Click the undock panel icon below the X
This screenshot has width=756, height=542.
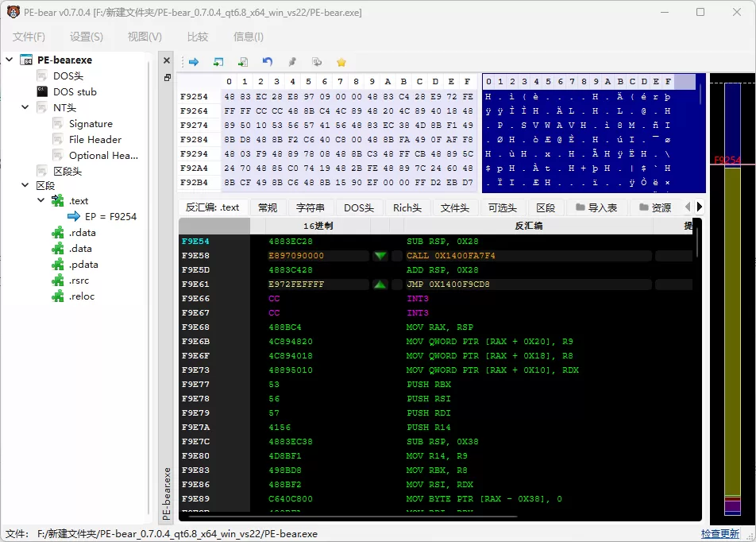(166, 77)
